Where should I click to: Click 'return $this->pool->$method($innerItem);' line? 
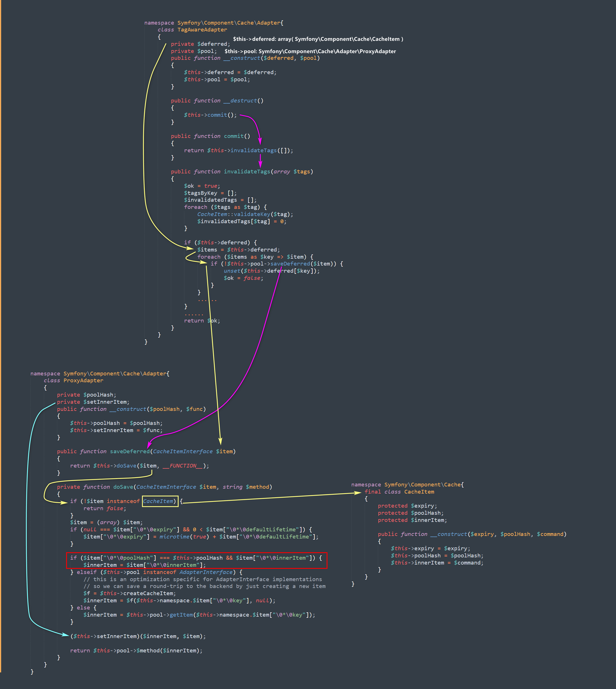pos(136,650)
